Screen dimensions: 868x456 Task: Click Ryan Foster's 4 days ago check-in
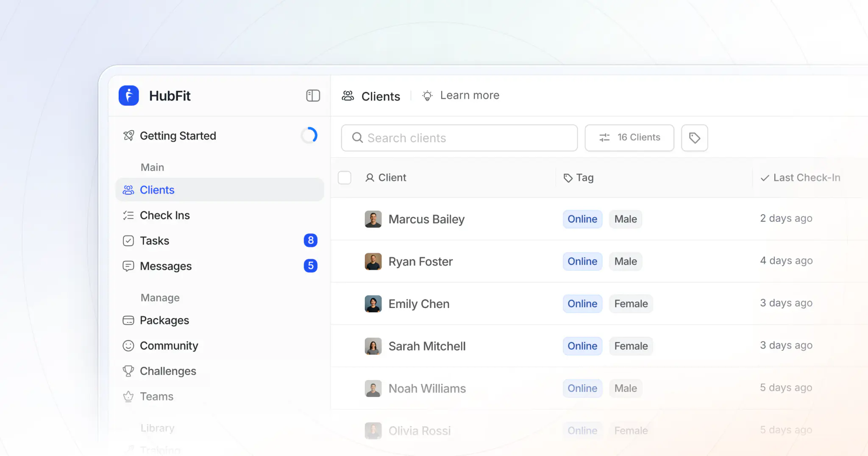[786, 261]
